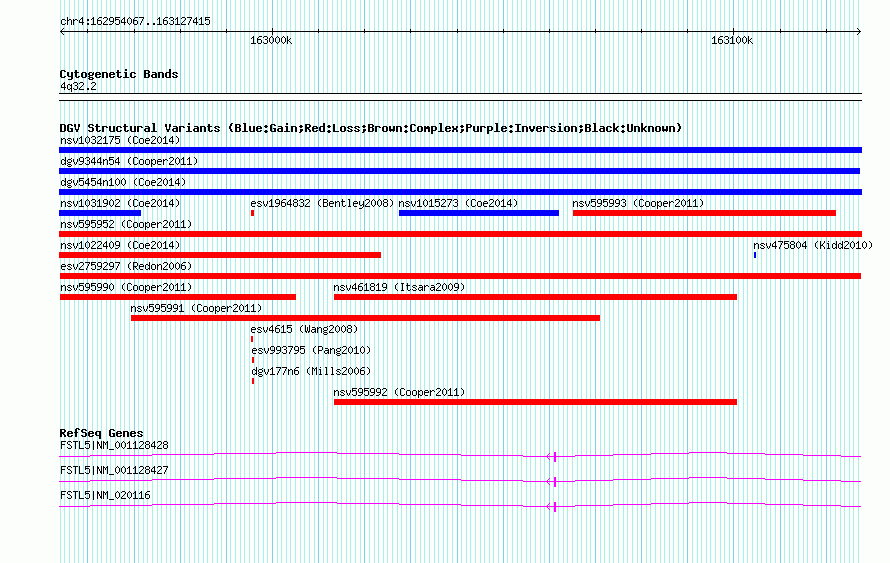Screen dimensions: 890x563
Task: Select nsv595952 (Cooper2011) label
Action: coord(126,224)
